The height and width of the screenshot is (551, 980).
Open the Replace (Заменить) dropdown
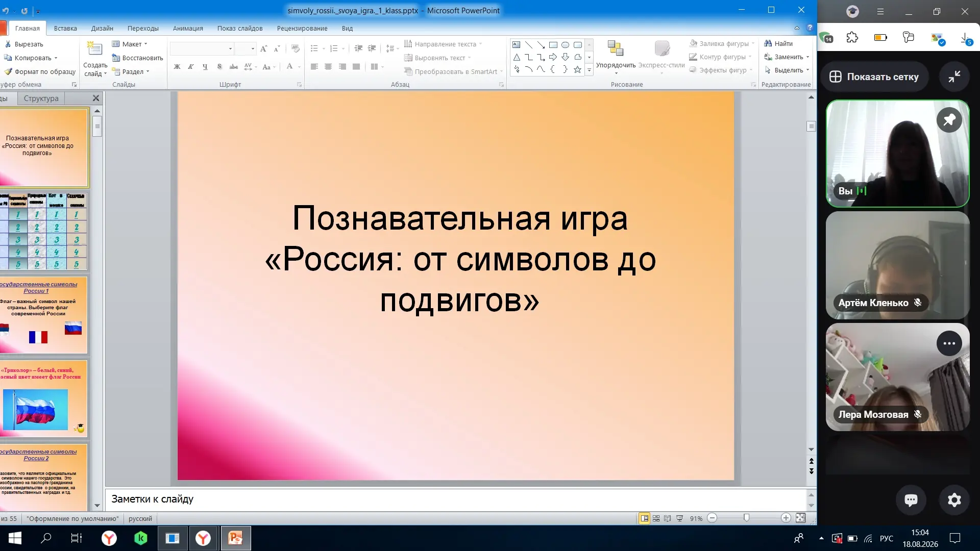pyautogui.click(x=807, y=57)
